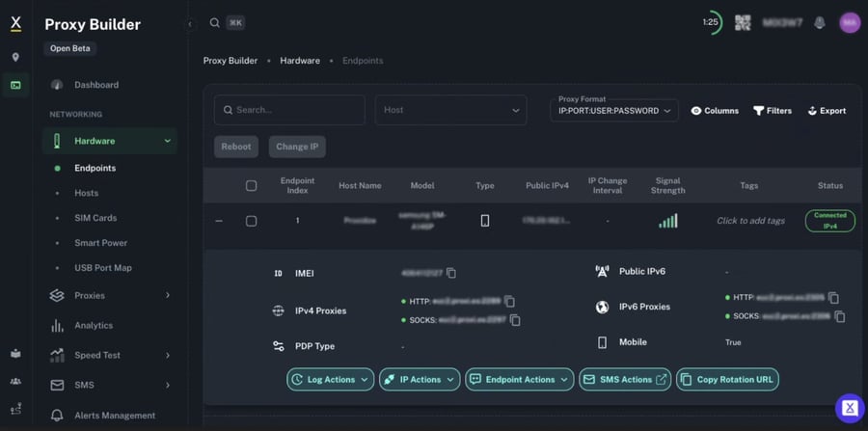868x431 pixels.
Task: Open the QR code icon in header
Action: tap(743, 23)
